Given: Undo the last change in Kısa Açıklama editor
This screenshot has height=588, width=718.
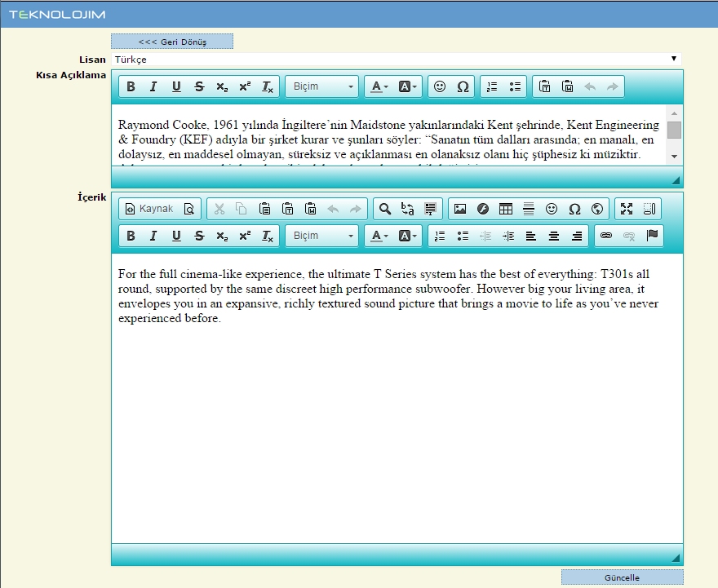Looking at the screenshot, I should point(590,86).
